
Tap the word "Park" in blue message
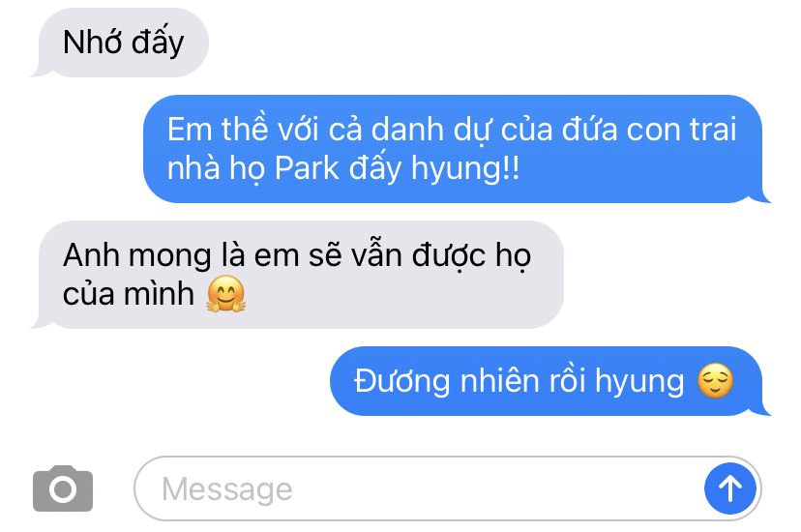307,168
